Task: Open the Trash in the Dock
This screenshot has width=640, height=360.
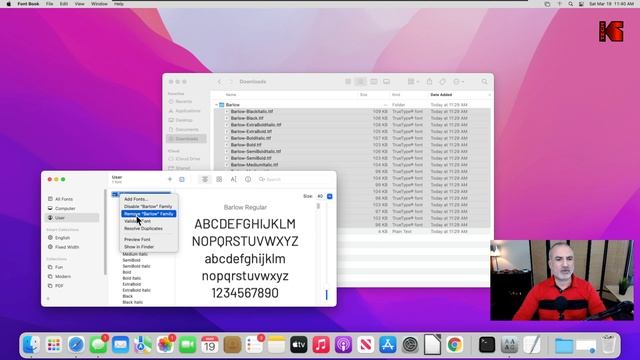Action: point(608,345)
